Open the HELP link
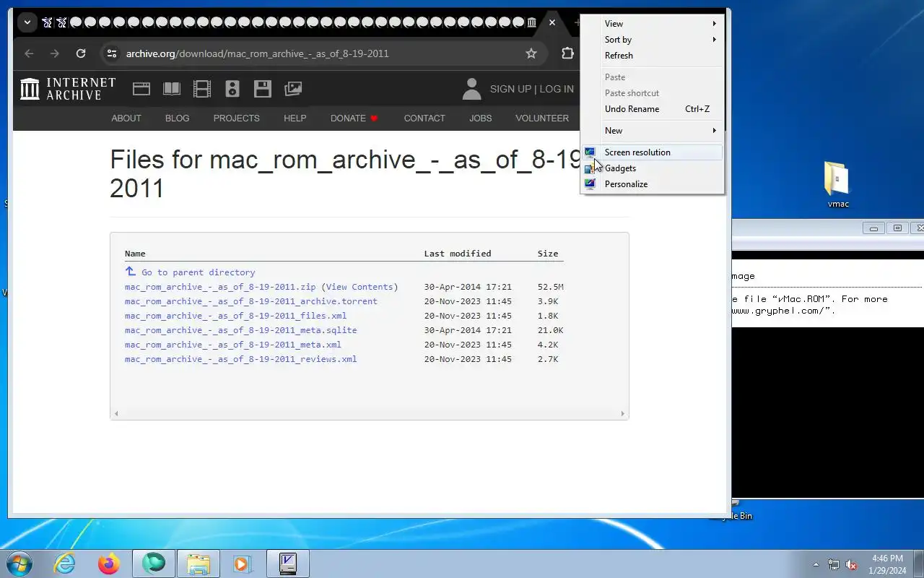Image resolution: width=924 pixels, height=578 pixels. point(295,118)
